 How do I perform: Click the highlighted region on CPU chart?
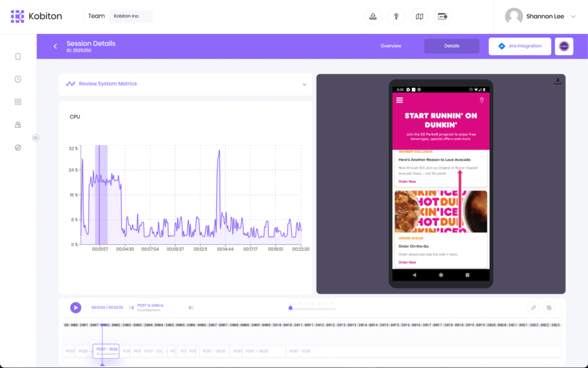pyautogui.click(x=101, y=195)
